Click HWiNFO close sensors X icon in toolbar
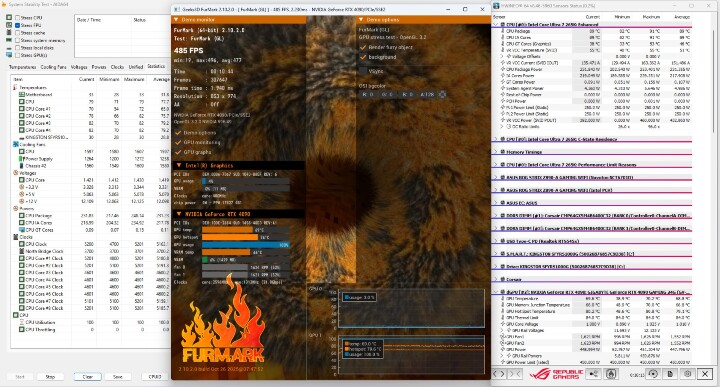 (705, 374)
